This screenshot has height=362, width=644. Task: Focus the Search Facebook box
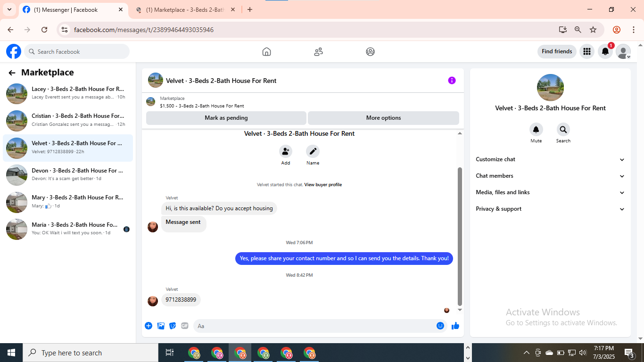(x=77, y=51)
